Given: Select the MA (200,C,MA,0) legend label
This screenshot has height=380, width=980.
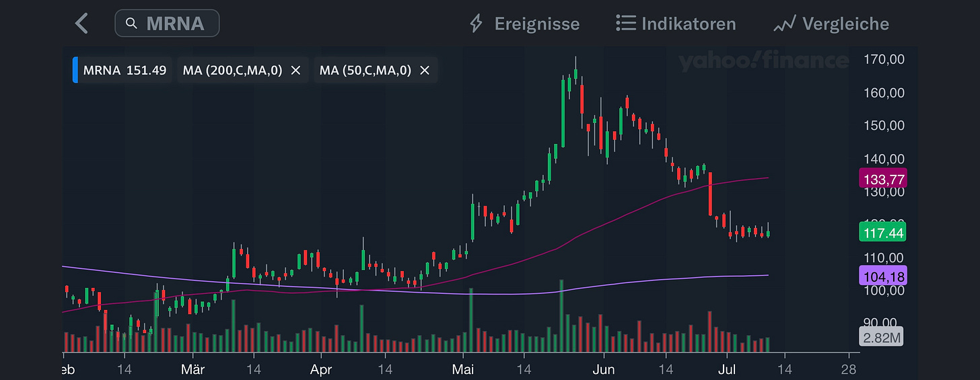Looking at the screenshot, I should point(232,70).
